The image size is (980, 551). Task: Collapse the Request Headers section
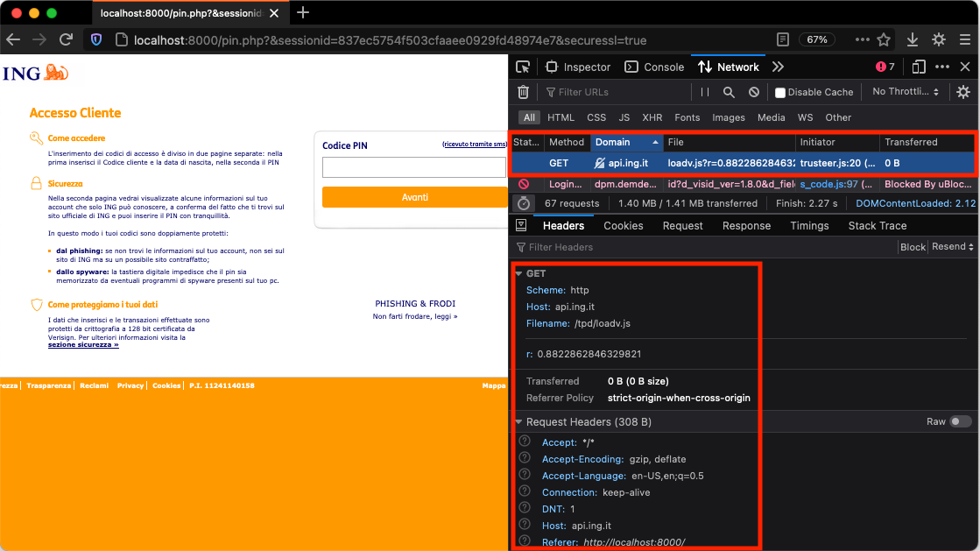pos(518,422)
